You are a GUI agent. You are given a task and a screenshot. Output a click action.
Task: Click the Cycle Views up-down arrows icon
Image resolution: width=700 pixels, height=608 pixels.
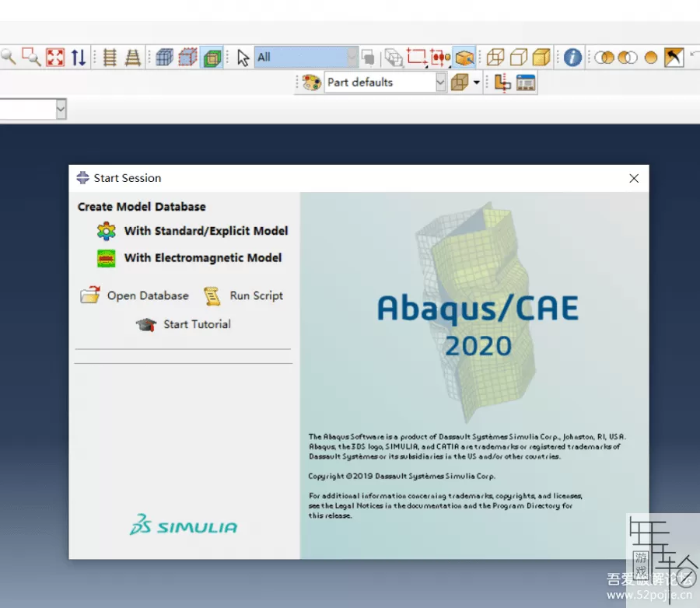pyautogui.click(x=79, y=58)
